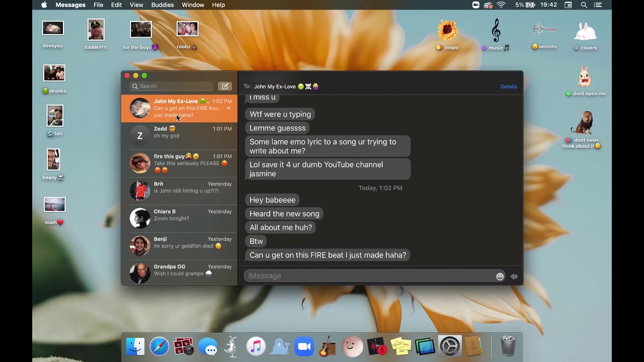644x362 pixels.
Task: Click the Details link in conversation header
Action: pyautogui.click(x=509, y=86)
